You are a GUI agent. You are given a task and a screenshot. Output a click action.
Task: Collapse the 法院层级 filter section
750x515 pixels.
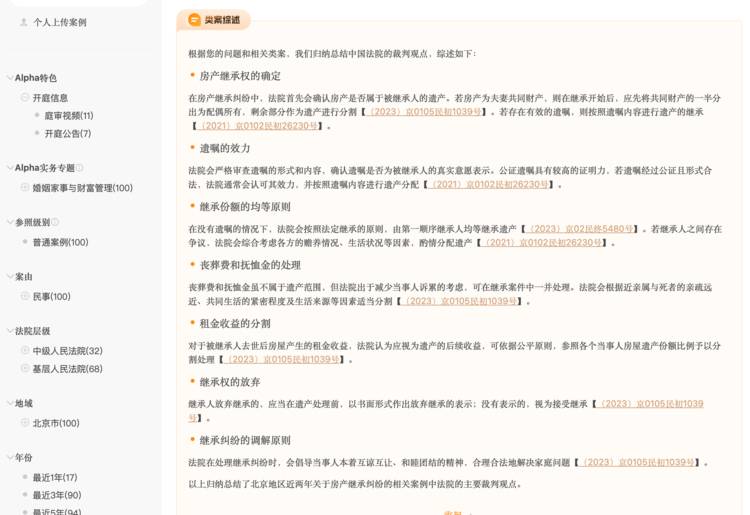click(10, 331)
